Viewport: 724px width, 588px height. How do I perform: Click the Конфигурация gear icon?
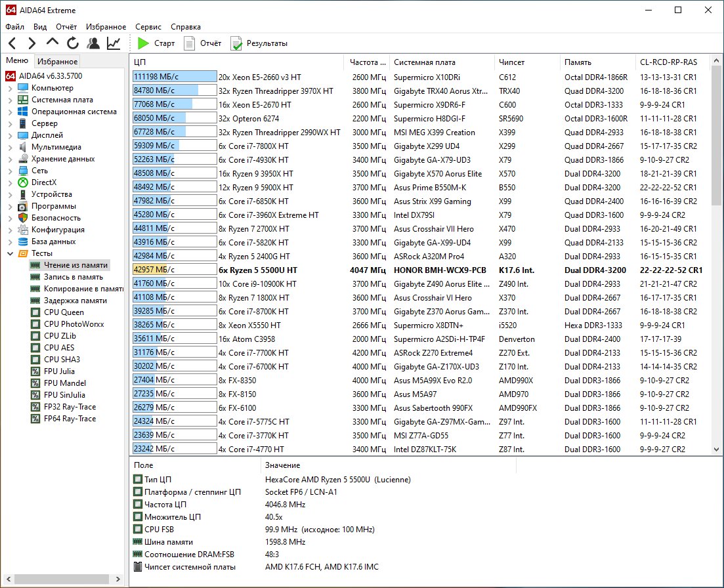(x=23, y=230)
